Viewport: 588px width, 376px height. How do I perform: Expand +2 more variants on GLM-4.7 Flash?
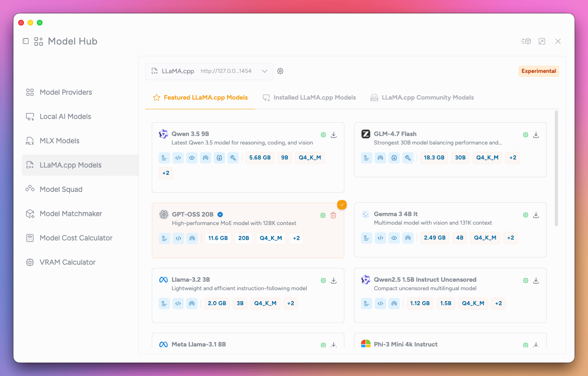click(x=513, y=158)
